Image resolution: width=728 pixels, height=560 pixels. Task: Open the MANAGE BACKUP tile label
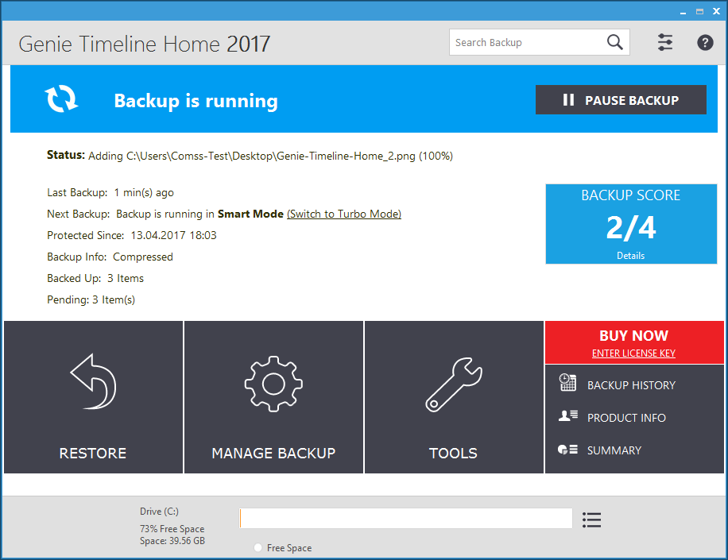(x=273, y=454)
